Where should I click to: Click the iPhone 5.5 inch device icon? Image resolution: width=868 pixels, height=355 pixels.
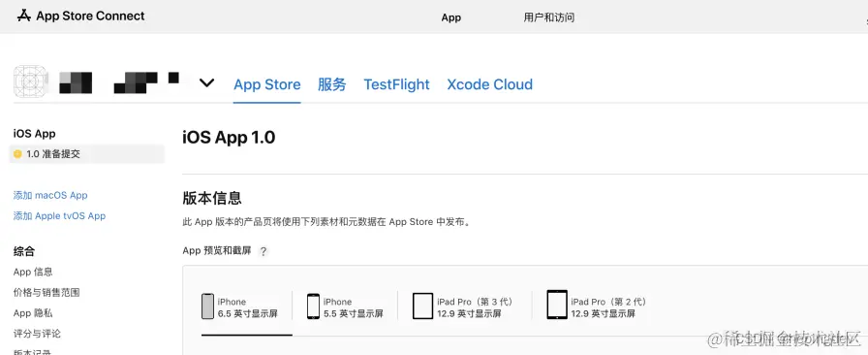click(313, 307)
